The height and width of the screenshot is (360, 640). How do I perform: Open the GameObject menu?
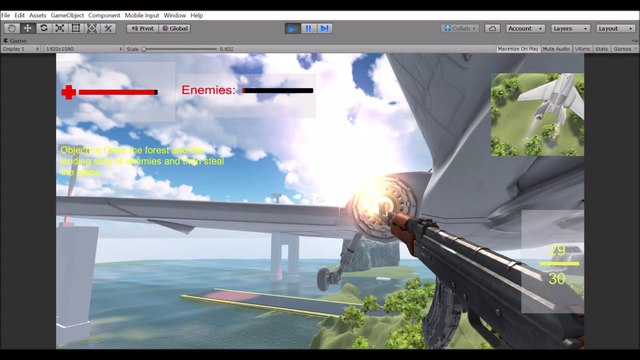[67, 15]
